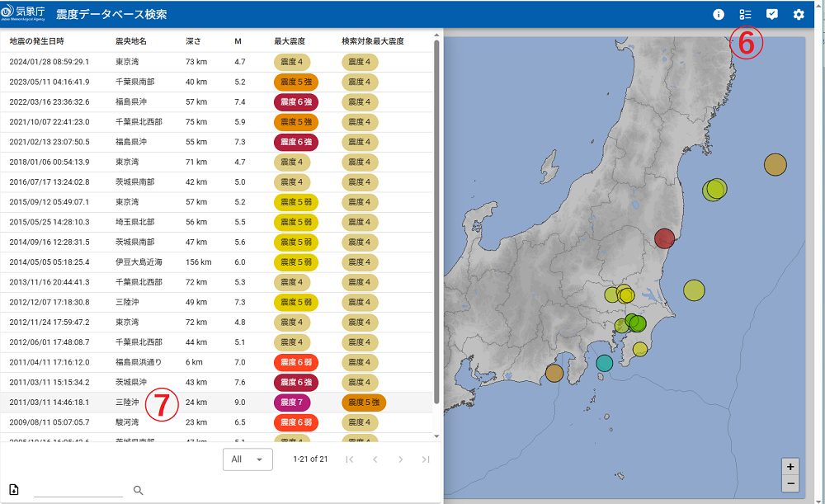
Task: Click the file download icon below table
Action: click(14, 490)
